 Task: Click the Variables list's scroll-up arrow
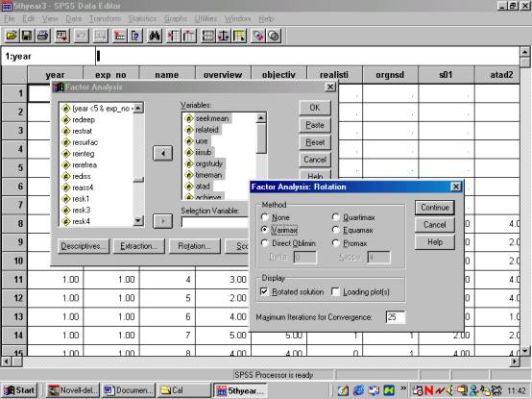coord(261,118)
